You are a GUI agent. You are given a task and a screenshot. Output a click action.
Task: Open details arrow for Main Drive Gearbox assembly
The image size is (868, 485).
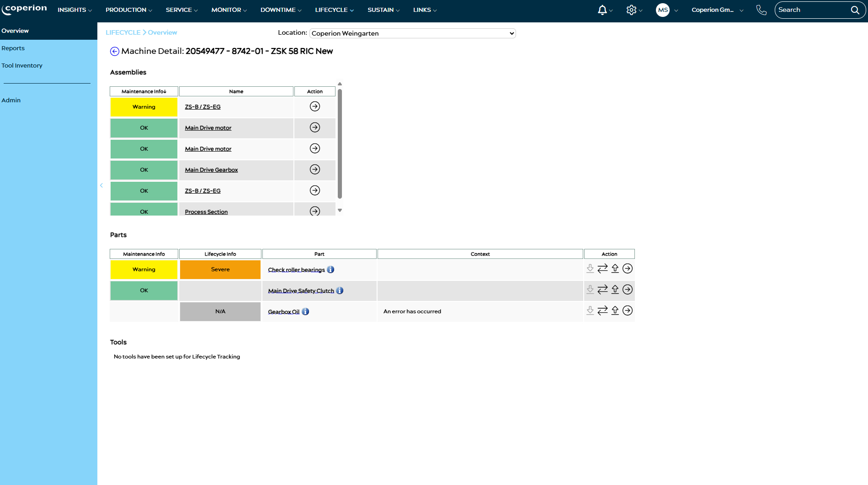[315, 169]
